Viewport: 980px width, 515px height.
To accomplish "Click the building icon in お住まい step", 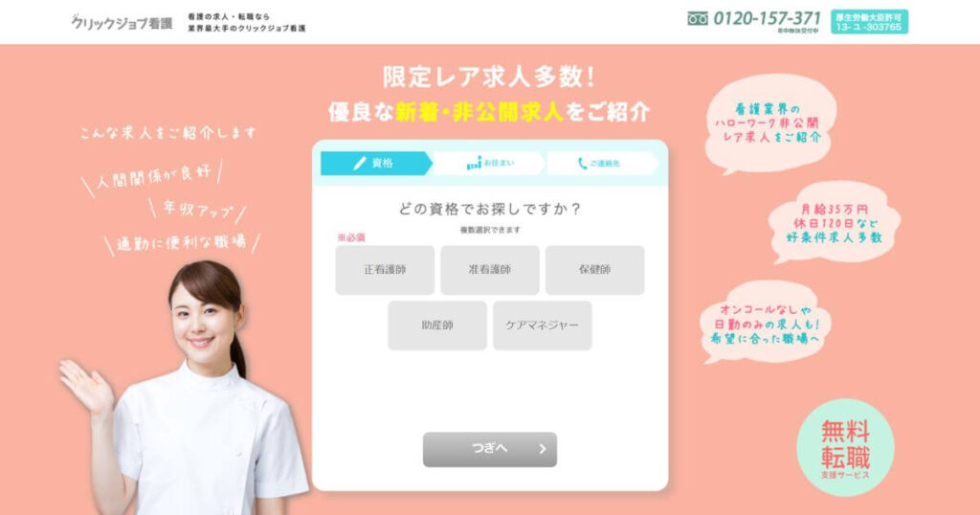I will coord(474,163).
